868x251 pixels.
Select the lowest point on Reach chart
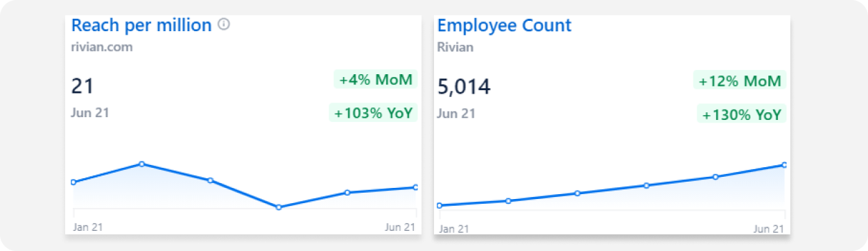click(279, 207)
